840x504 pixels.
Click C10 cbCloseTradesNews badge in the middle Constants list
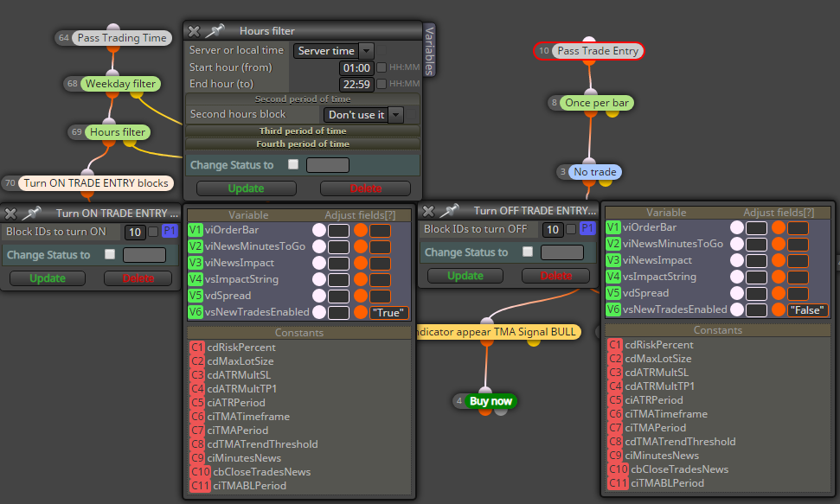[x=201, y=472]
